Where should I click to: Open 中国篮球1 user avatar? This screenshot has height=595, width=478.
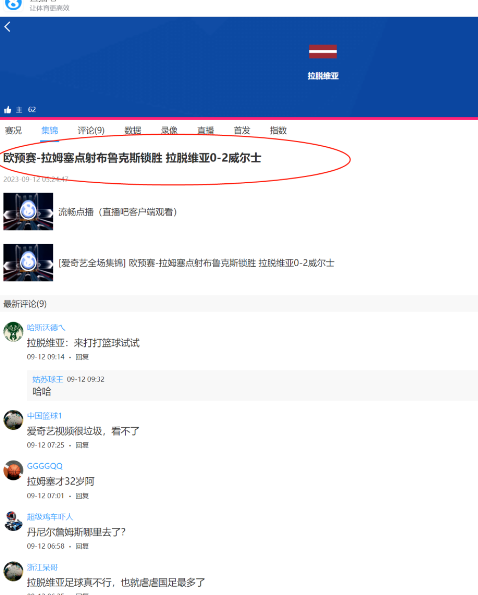pyautogui.click(x=13, y=420)
